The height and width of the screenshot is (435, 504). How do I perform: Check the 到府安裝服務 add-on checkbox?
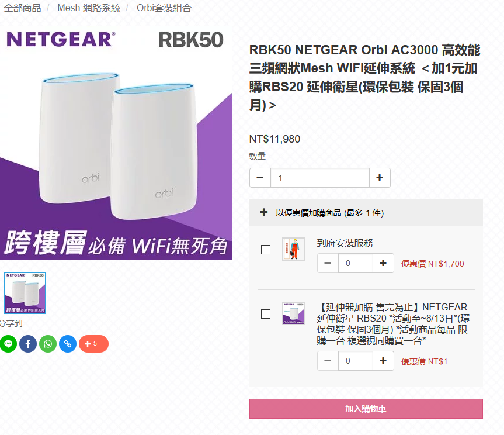266,250
